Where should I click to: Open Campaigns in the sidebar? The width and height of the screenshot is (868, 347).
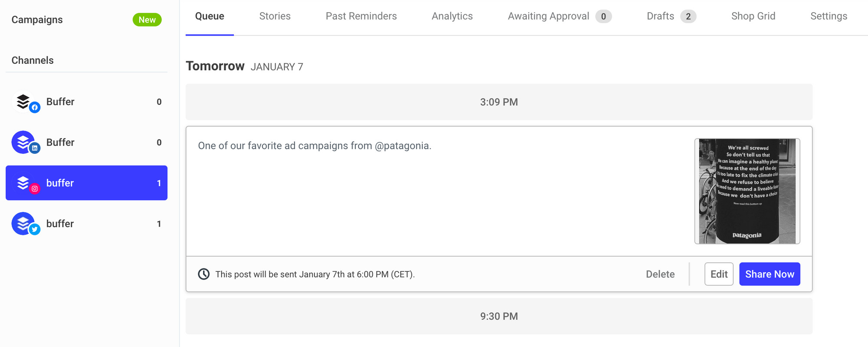click(37, 20)
